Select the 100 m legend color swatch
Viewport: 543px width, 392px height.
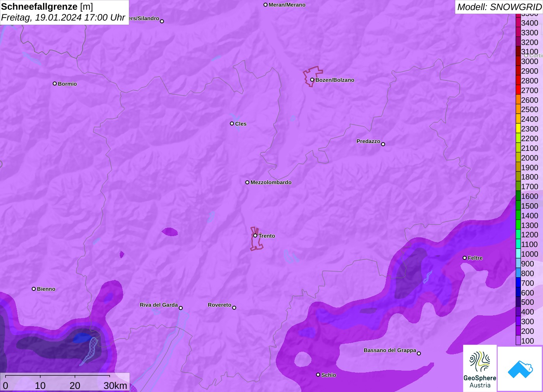point(518,340)
